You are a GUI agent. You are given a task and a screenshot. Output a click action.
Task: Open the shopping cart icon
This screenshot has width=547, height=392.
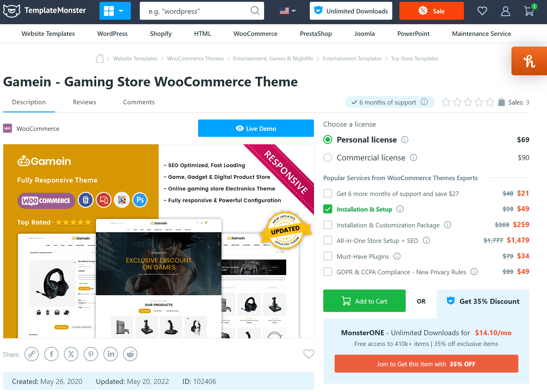pyautogui.click(x=529, y=11)
